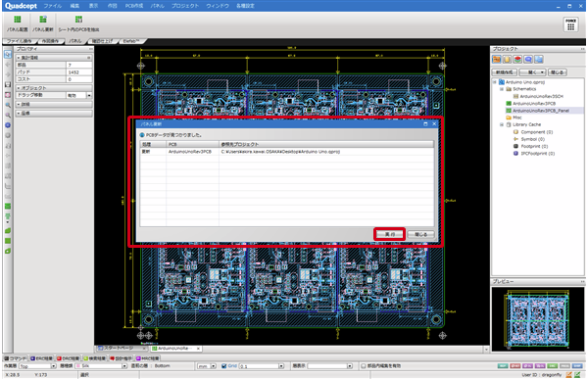This screenshot has height=379, width=588.
Task: Click the 実行 button in dialog
Action: point(390,234)
